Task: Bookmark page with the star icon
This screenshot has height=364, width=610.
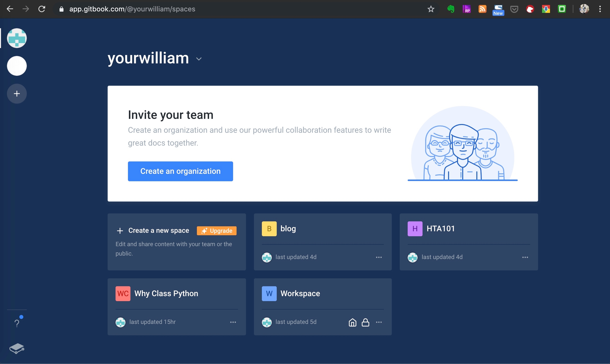Action: (431, 9)
